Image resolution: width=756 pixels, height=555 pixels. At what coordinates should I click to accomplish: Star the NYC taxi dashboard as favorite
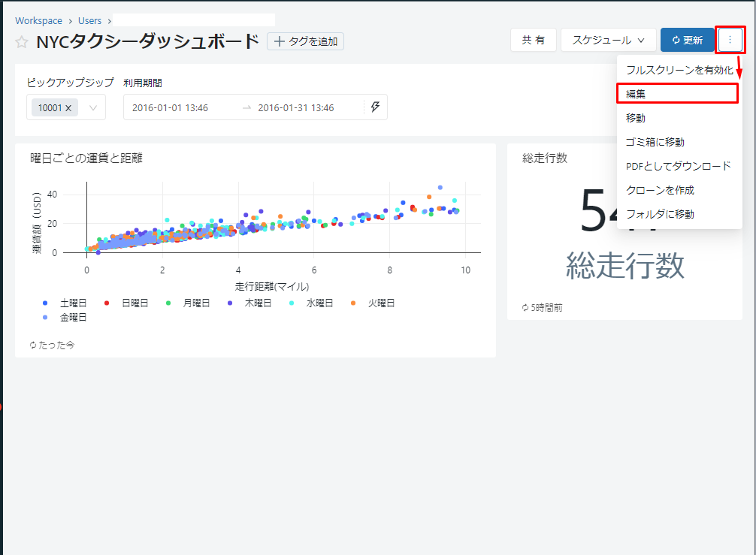[x=22, y=42]
